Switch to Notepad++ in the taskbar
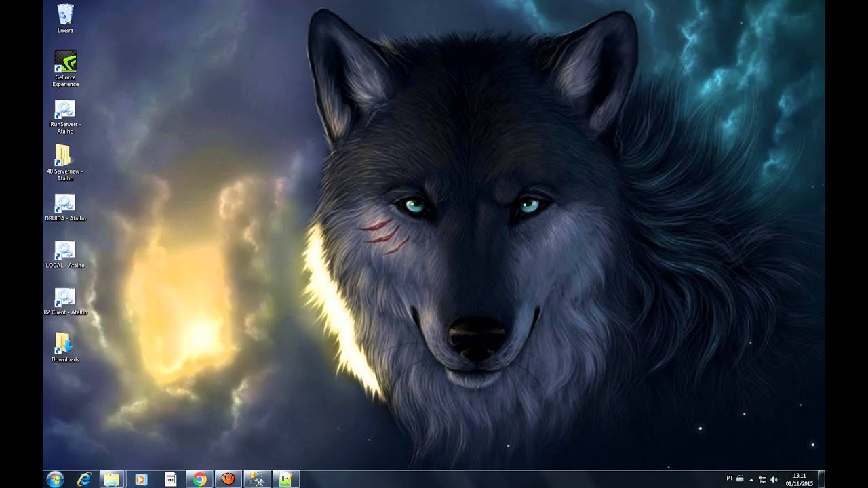 (286, 479)
